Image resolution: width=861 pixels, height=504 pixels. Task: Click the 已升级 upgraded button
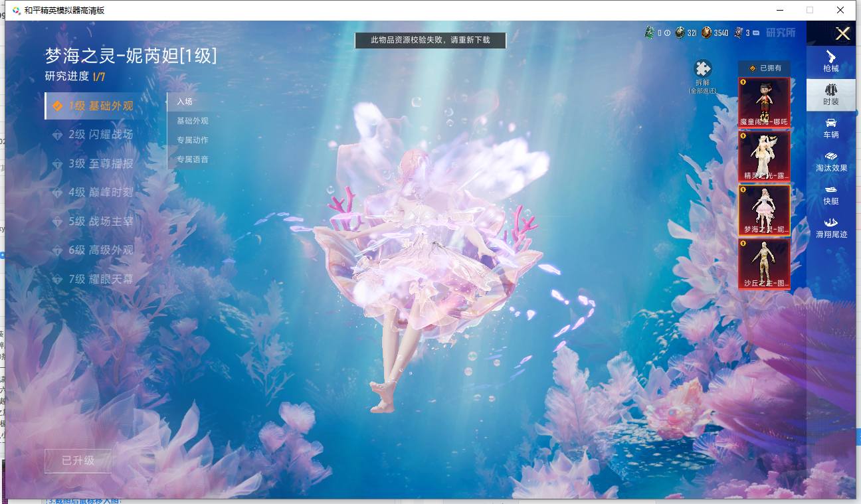(x=78, y=461)
